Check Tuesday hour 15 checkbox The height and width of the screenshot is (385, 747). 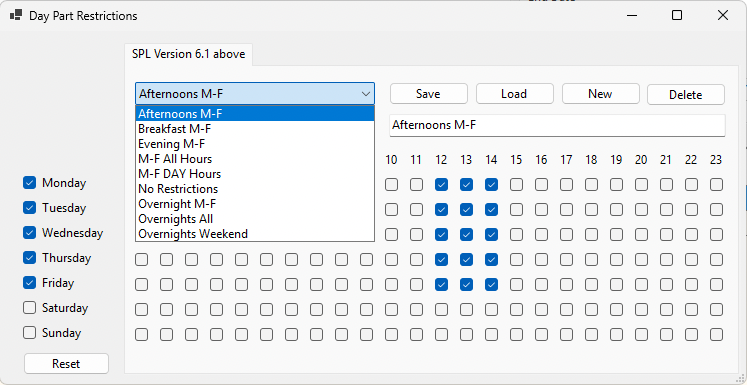point(516,209)
